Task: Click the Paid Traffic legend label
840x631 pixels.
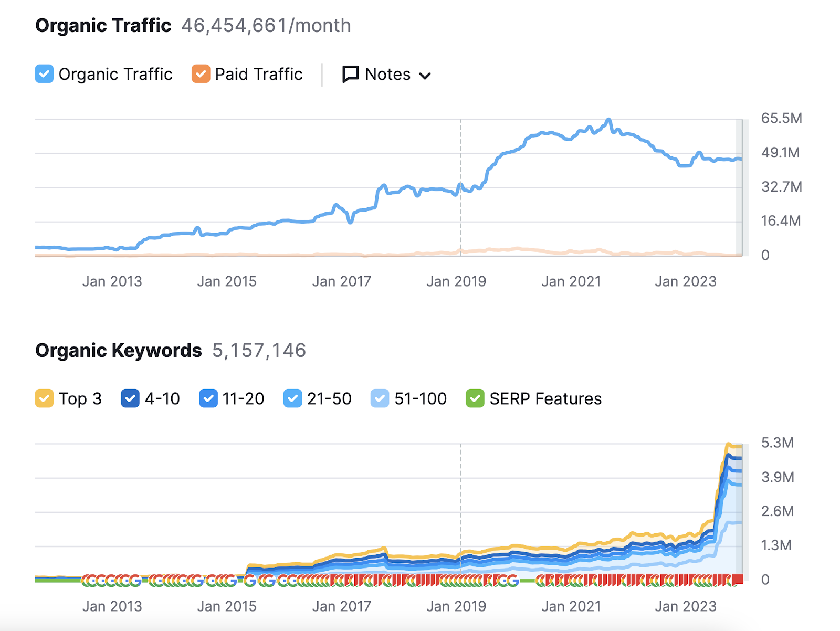Action: tap(259, 74)
